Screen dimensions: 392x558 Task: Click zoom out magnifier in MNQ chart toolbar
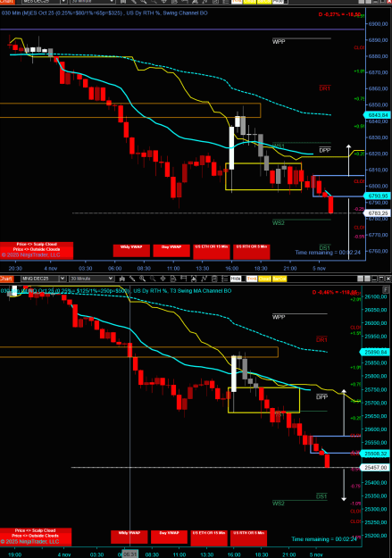point(153,279)
